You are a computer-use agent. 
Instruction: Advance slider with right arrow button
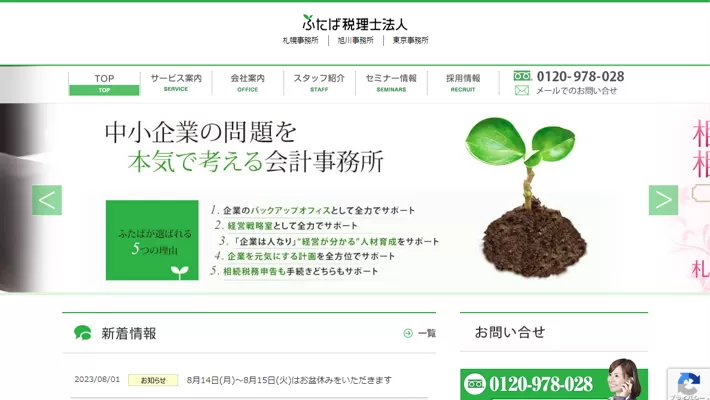[663, 200]
